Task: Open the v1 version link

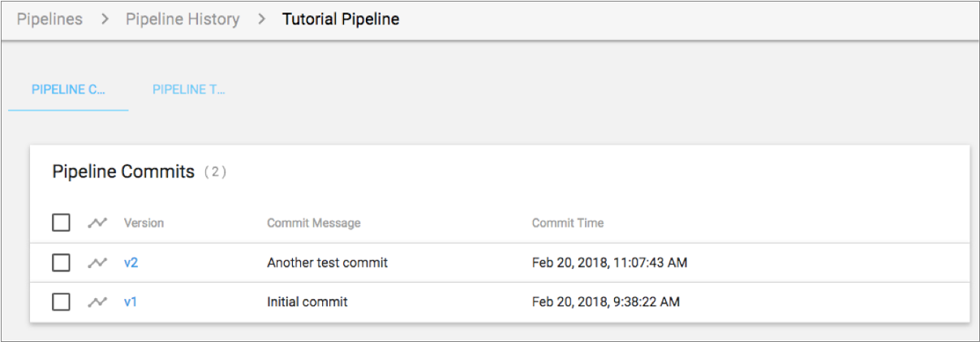Action: tap(131, 302)
